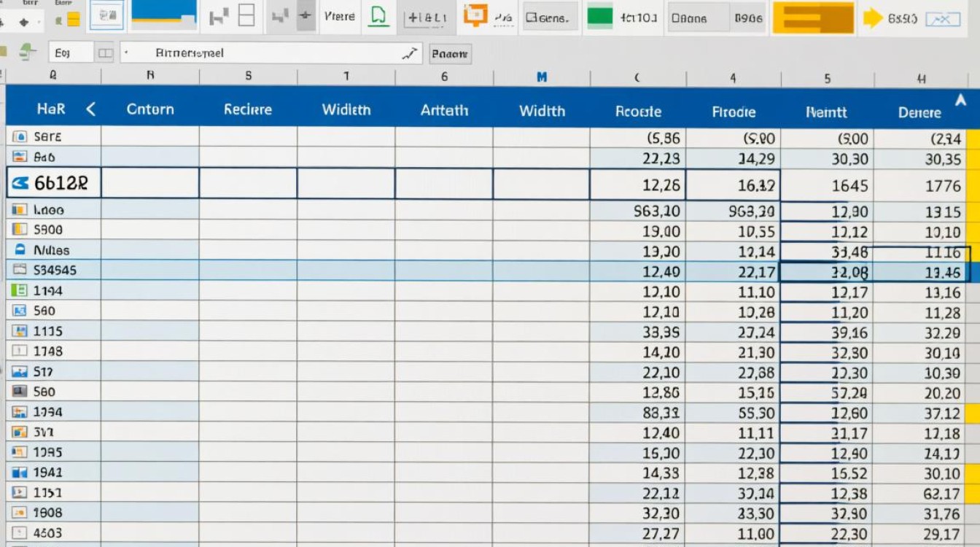Select the Artath column header
This screenshot has height=547, width=980.
444,110
